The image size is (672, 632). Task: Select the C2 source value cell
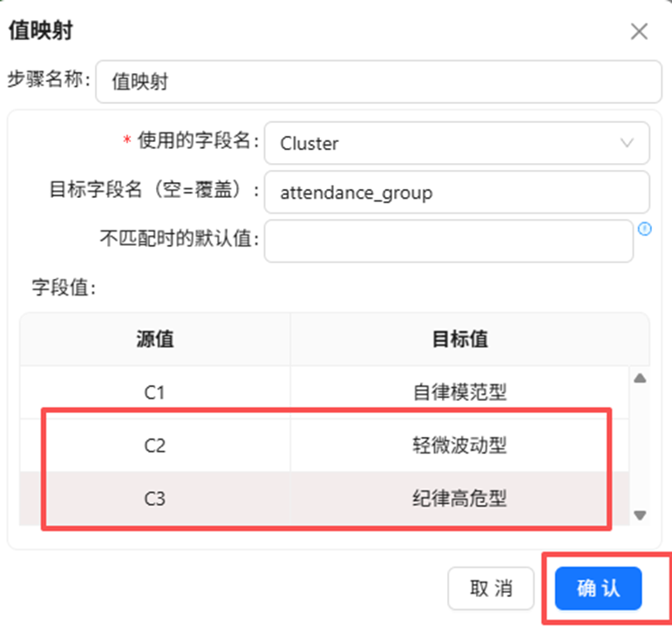coord(155,445)
